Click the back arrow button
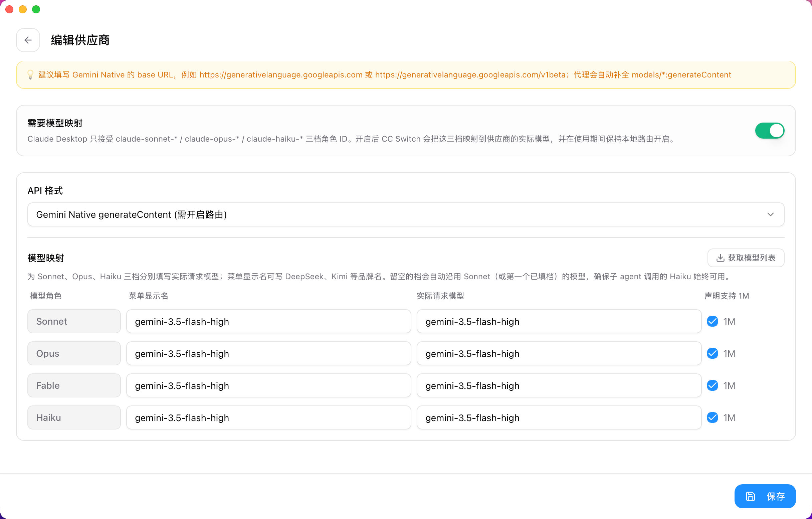 pyautogui.click(x=28, y=40)
